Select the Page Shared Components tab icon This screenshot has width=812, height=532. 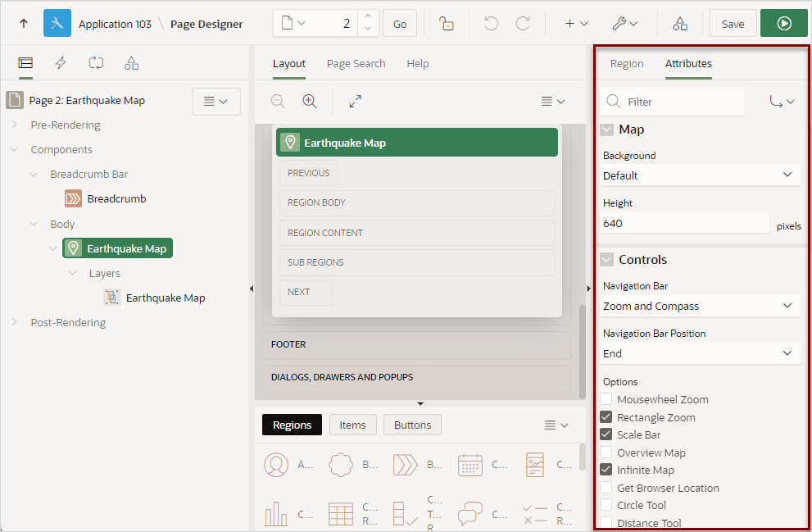(131, 63)
